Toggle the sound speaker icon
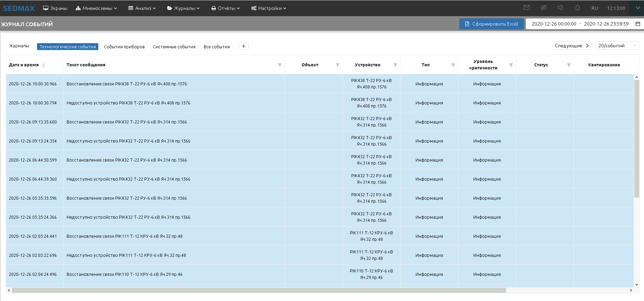 click(x=560, y=8)
